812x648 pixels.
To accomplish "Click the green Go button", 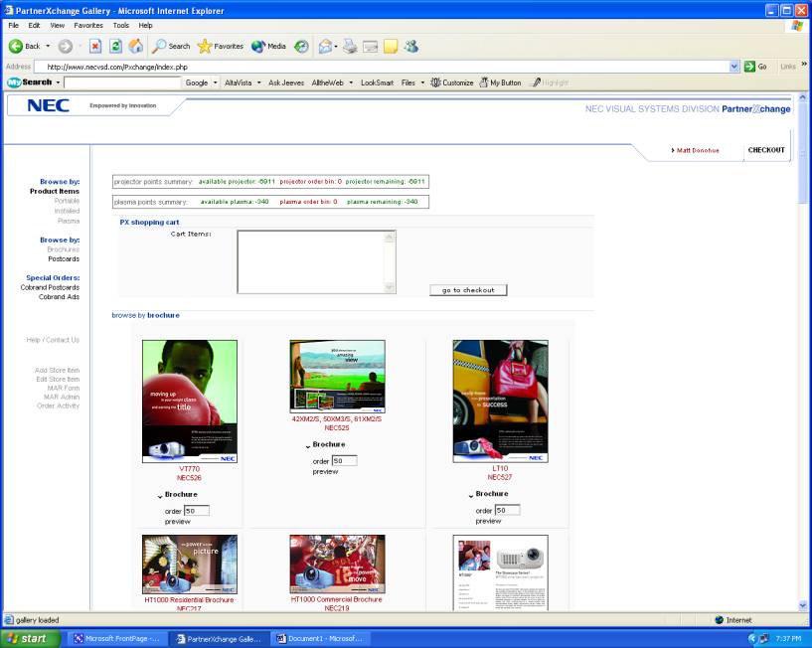I will pos(755,67).
